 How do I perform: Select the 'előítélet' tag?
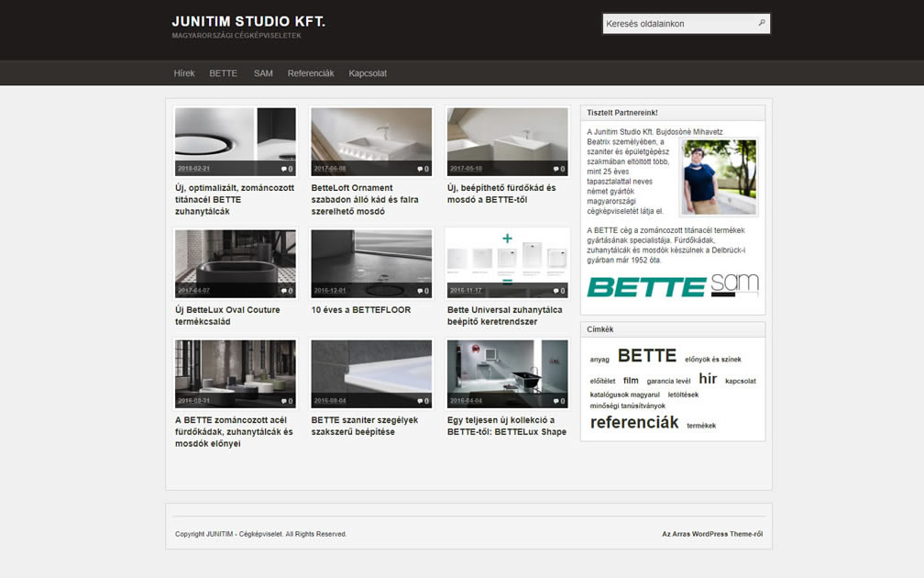click(x=602, y=381)
